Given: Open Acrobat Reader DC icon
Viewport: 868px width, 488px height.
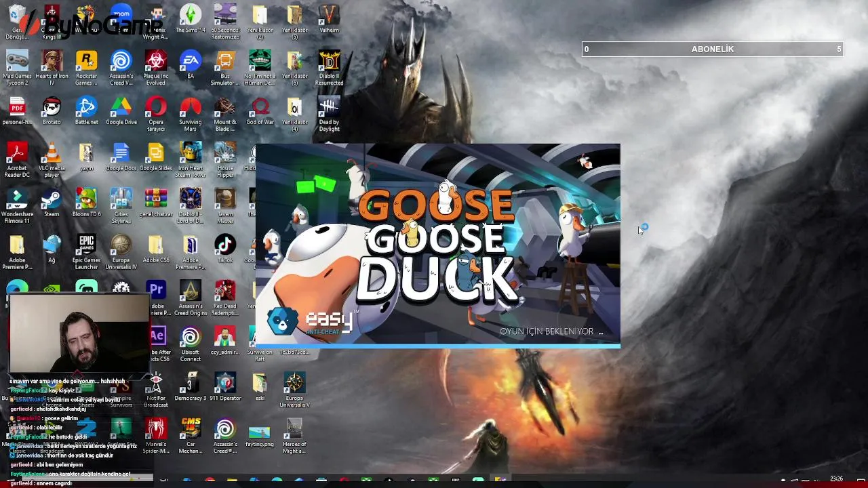Looking at the screenshot, I should tap(17, 159).
